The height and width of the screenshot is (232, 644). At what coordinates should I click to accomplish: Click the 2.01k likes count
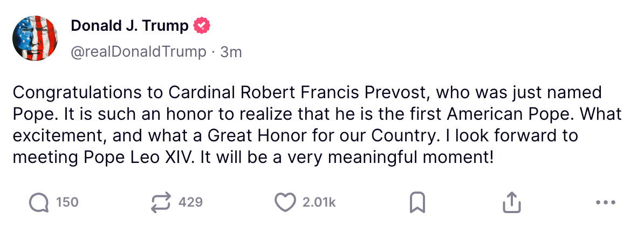(319, 203)
